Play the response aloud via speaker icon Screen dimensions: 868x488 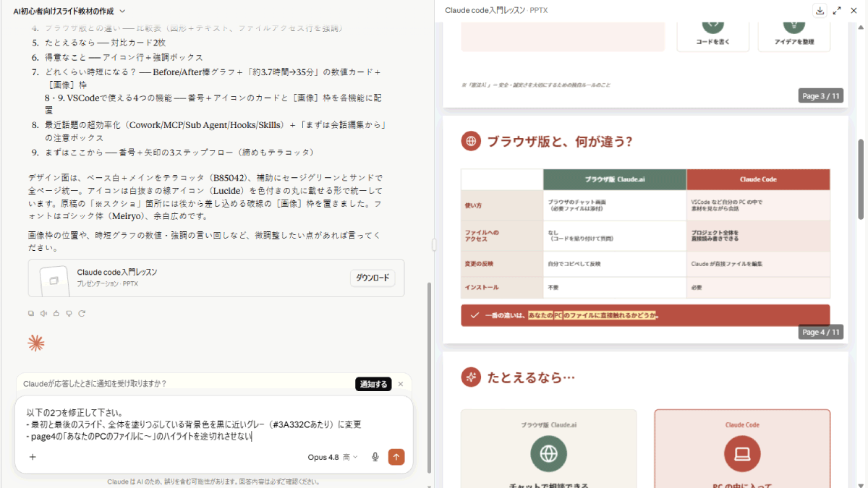tap(43, 313)
